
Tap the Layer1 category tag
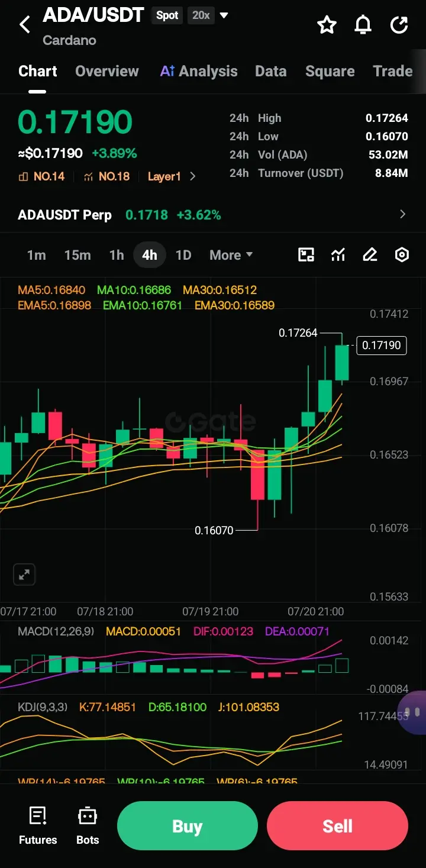pyautogui.click(x=164, y=176)
